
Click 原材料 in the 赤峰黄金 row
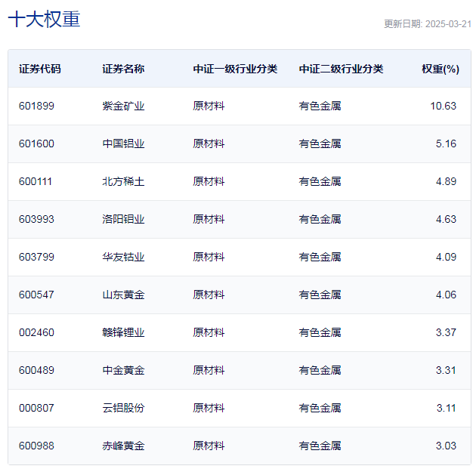pos(209,446)
